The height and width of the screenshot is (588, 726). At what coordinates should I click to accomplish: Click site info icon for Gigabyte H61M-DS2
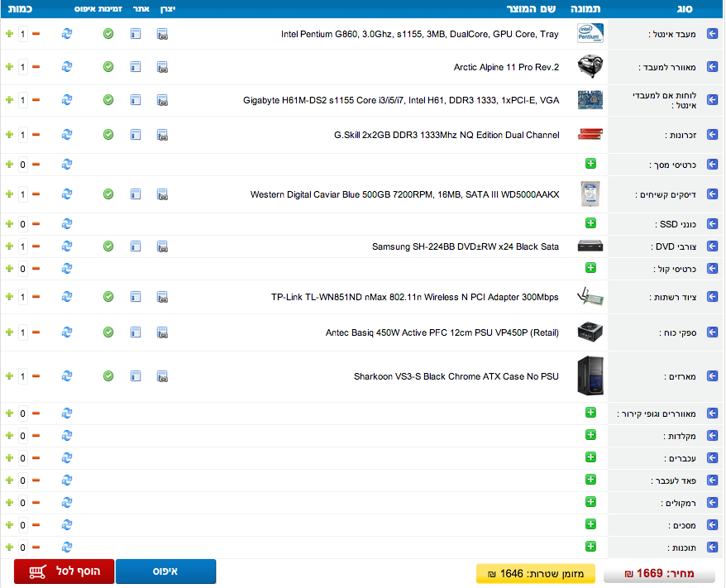coord(136,100)
